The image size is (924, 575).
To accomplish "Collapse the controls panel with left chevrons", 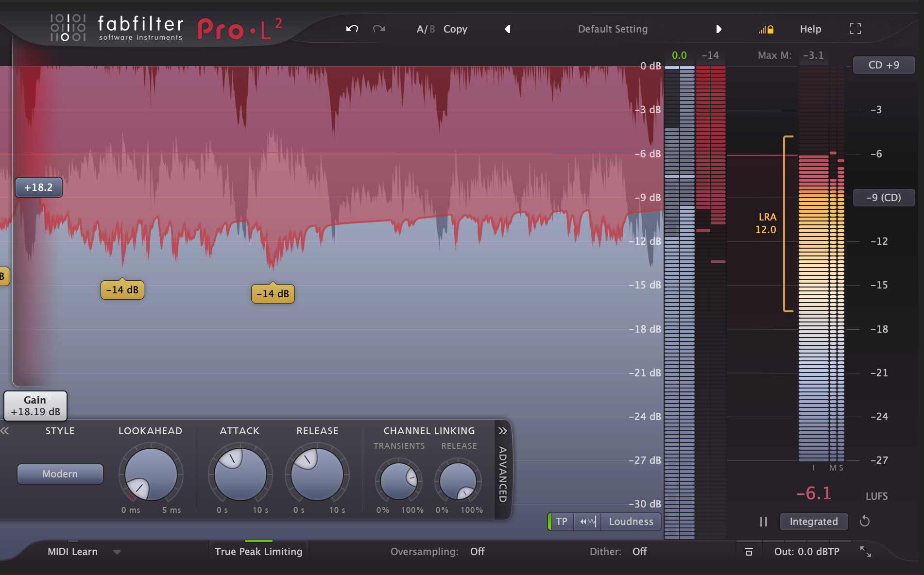I will (x=5, y=431).
